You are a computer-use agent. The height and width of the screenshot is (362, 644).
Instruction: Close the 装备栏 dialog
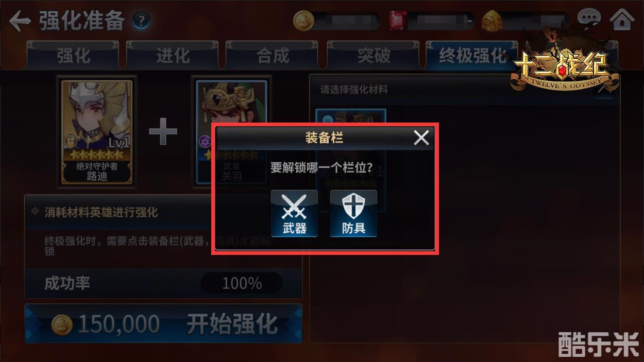pos(421,137)
